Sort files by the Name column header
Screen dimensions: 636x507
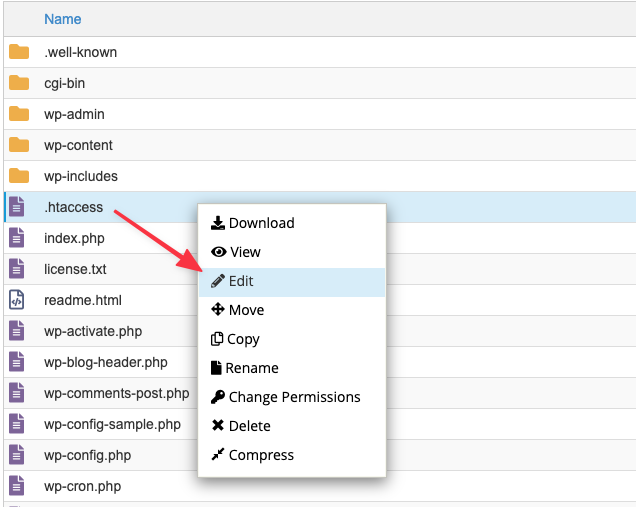[x=62, y=19]
